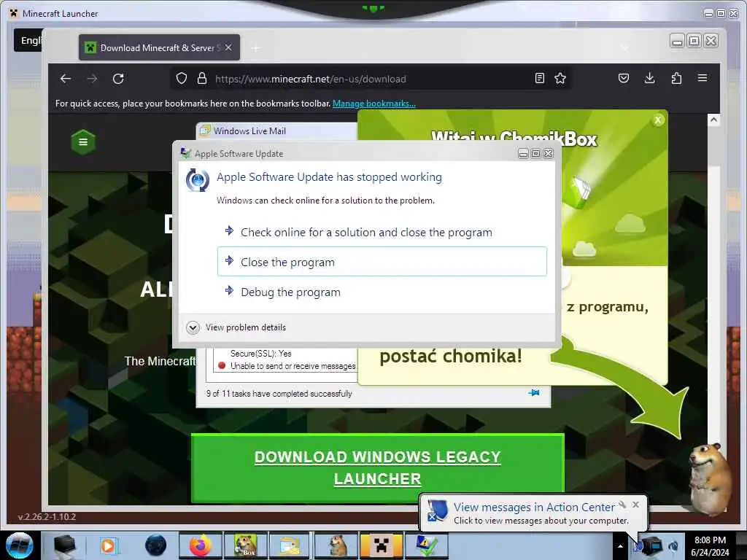This screenshot has height=560, width=747.
Task: Click '9 of 11 tasks have completed successfully' text
Action: [279, 393]
